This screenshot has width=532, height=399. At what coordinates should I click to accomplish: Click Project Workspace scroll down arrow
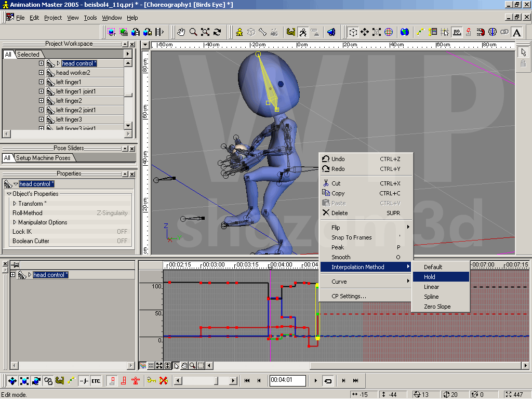coord(128,125)
